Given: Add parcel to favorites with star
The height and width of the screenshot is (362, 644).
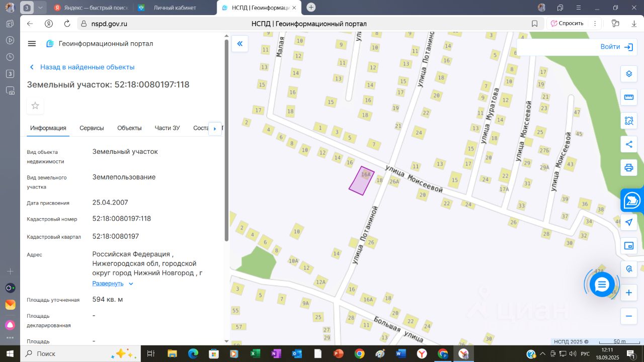Looking at the screenshot, I should tap(35, 106).
